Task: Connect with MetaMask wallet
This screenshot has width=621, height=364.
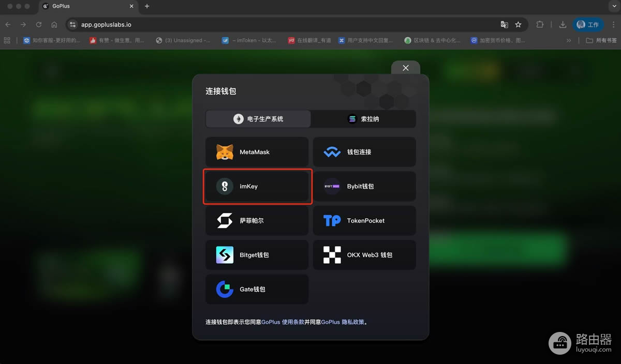Action: tap(257, 152)
